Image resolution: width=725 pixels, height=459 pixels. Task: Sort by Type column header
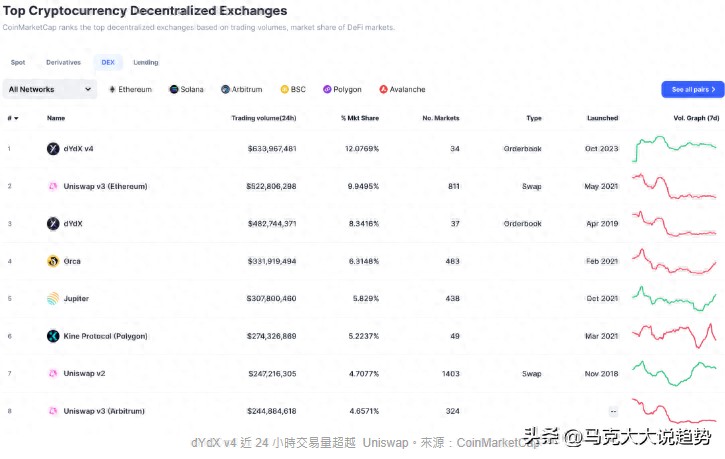[534, 118]
